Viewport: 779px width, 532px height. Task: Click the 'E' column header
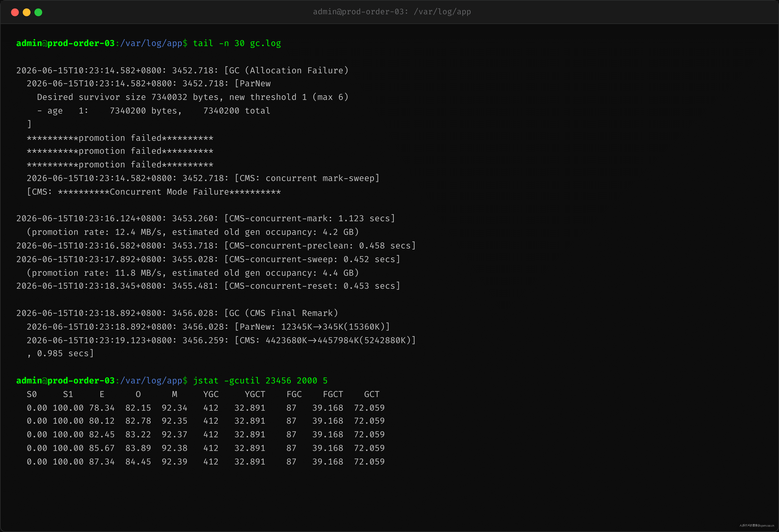[102, 394]
